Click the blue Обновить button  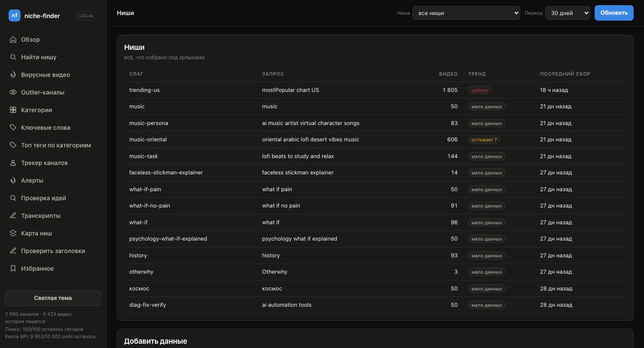click(x=614, y=13)
